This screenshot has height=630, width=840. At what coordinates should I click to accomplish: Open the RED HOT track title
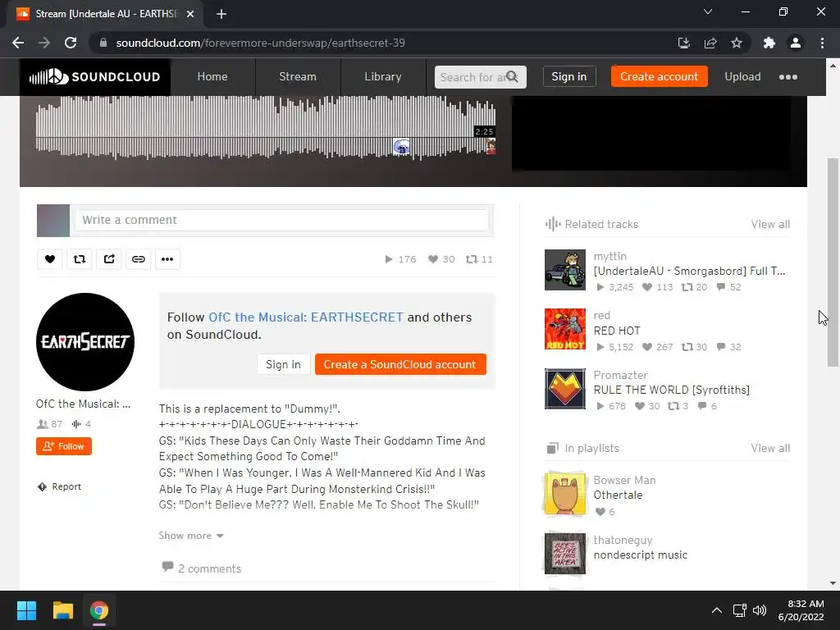point(617,331)
